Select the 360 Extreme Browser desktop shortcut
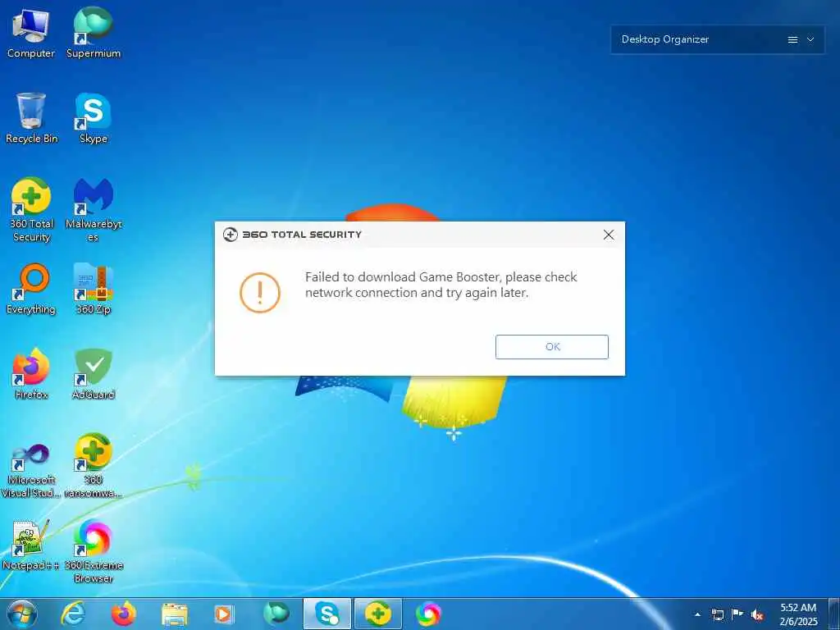The image size is (840, 630). coord(94,552)
